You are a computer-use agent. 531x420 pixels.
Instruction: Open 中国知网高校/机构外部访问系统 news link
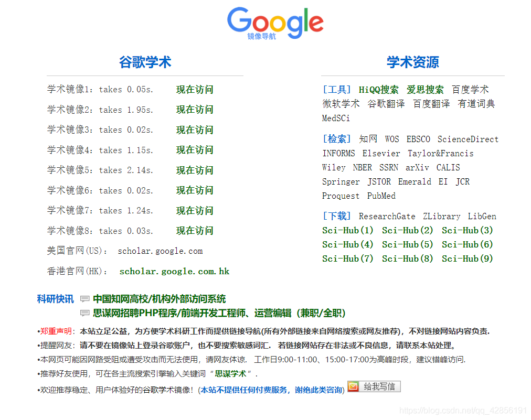(159, 299)
